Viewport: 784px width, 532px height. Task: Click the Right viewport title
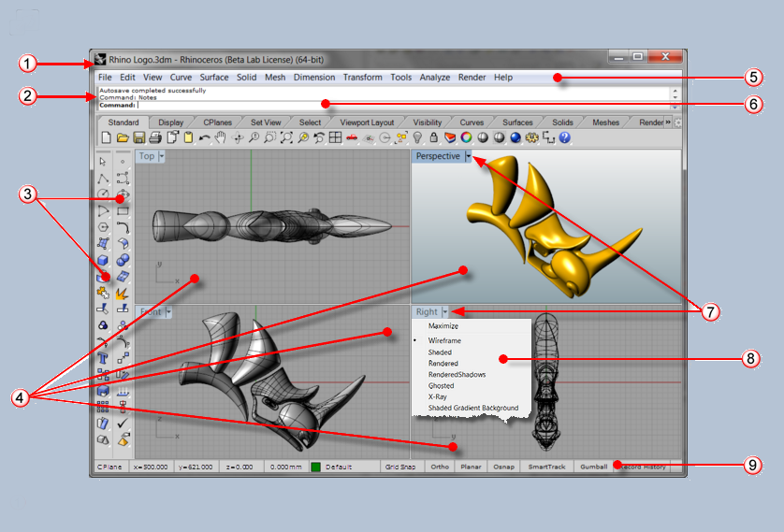click(427, 311)
